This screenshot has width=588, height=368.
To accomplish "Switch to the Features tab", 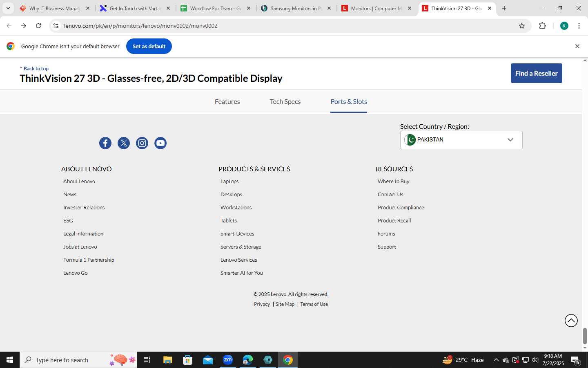I will (227, 101).
